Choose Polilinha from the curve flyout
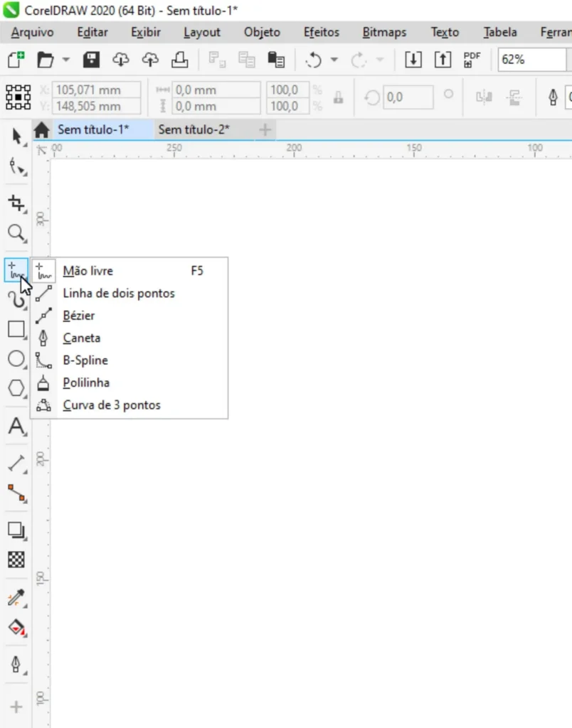 129,382
